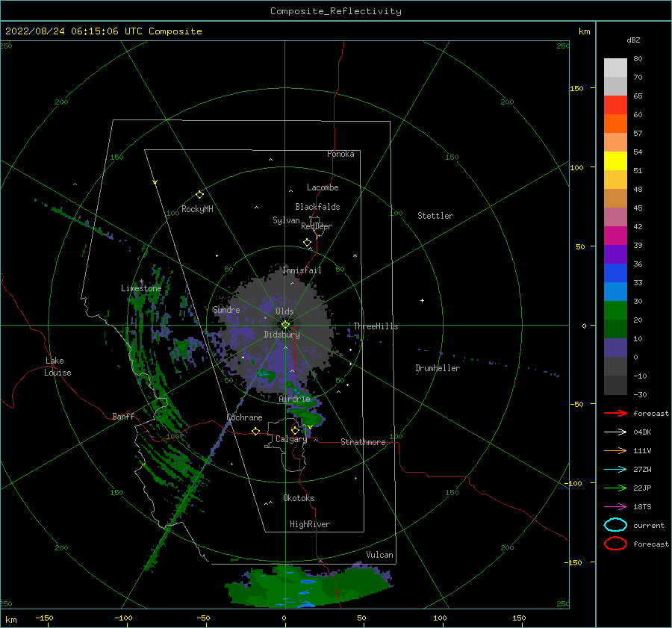Select the light gray 70-80 dBZ swatch
This screenshot has width=672, height=628.
(615, 68)
